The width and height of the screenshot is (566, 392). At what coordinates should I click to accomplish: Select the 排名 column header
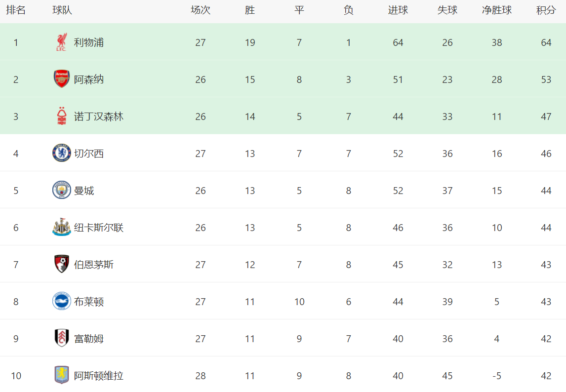(x=16, y=10)
